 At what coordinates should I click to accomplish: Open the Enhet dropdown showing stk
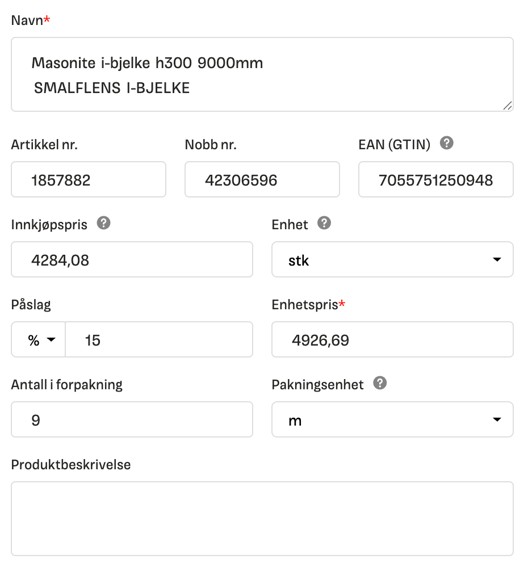click(x=392, y=259)
